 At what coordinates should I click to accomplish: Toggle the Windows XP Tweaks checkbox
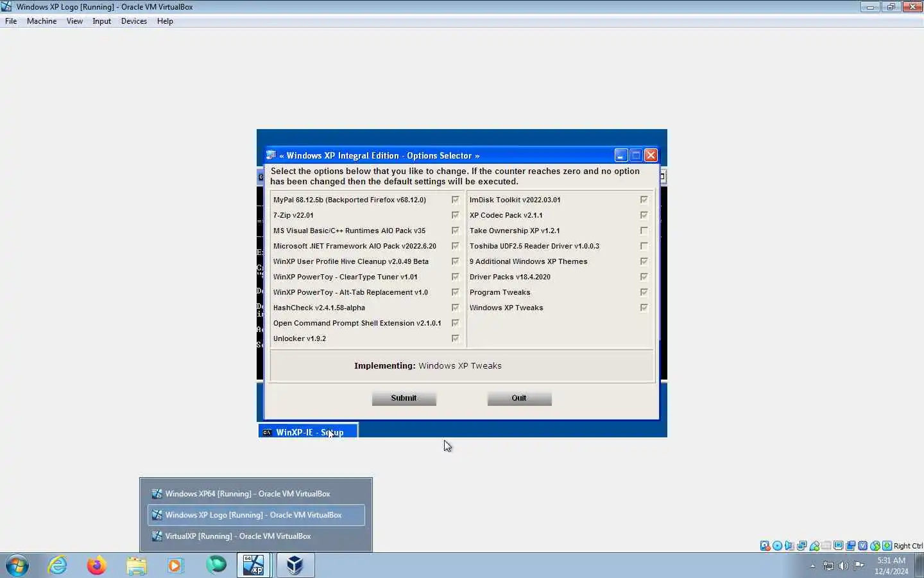point(644,308)
